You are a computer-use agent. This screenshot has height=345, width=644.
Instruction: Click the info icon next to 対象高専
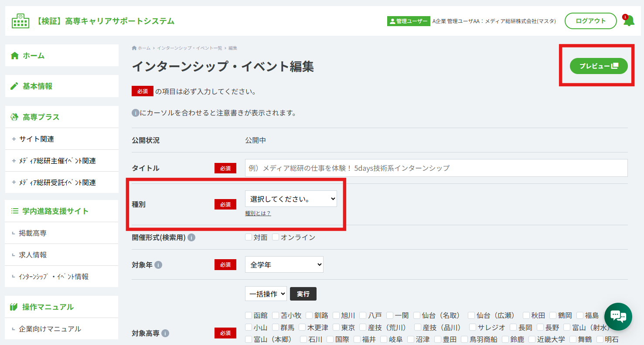pos(165,333)
